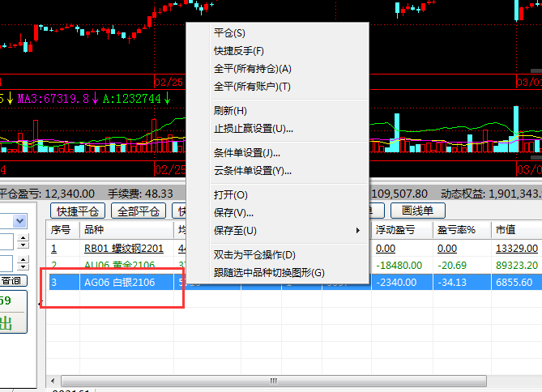
Task: Click the 快捷平仓 button
Action: pos(78,211)
